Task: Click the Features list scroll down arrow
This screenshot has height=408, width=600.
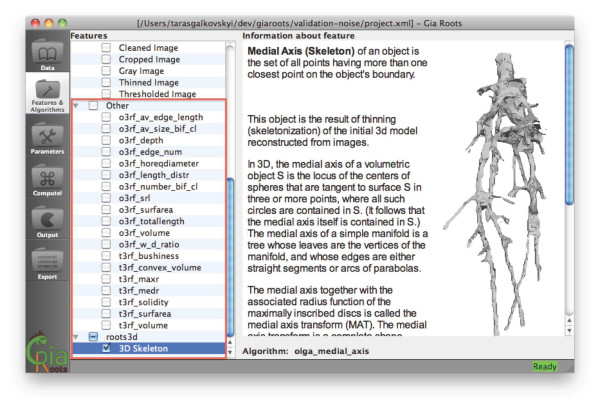Action: (230, 352)
